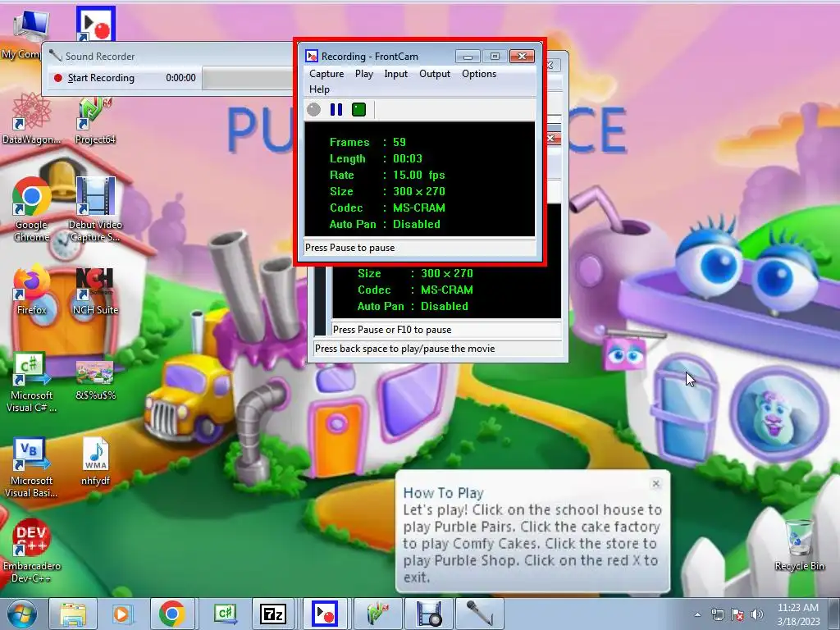
Task: Click the network tray icon
Action: point(717,614)
